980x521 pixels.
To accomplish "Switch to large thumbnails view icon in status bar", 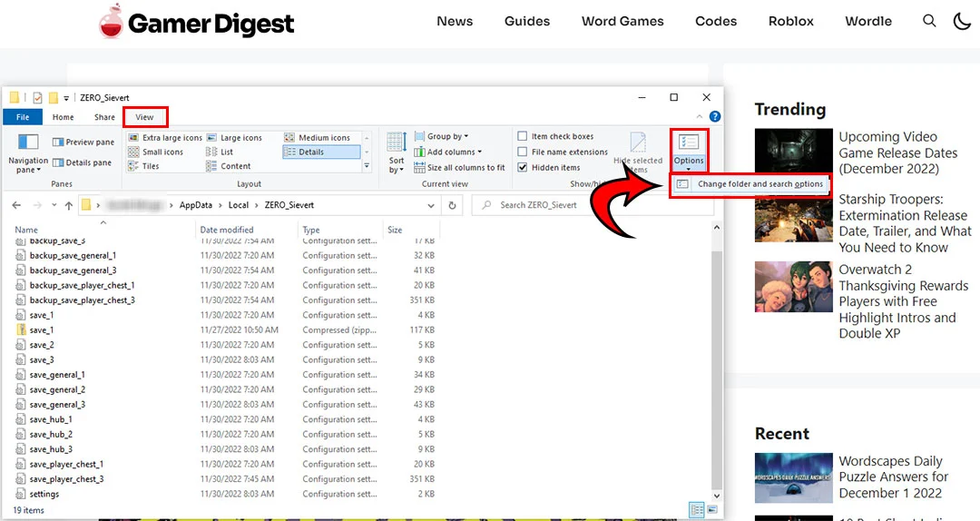I will pyautogui.click(x=712, y=510).
